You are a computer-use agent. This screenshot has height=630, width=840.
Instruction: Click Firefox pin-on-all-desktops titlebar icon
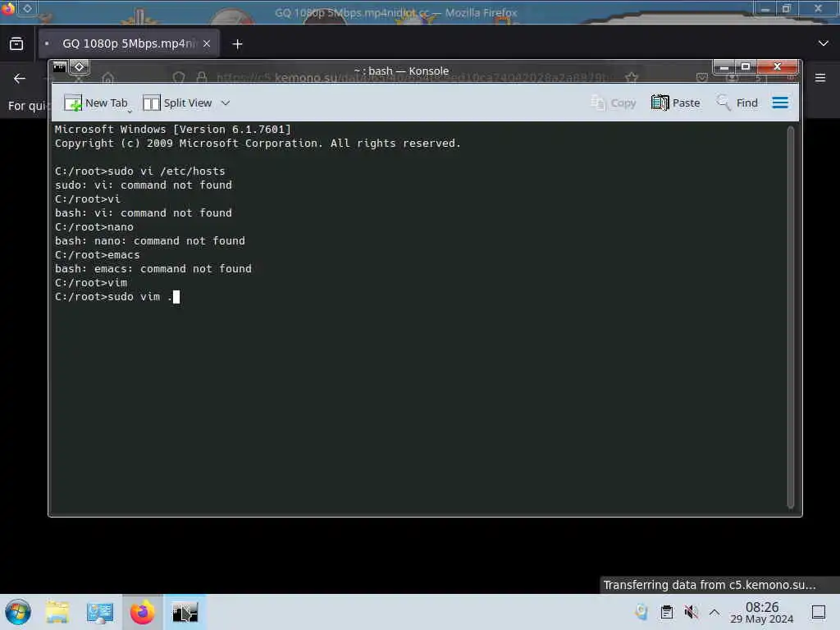(x=27, y=8)
